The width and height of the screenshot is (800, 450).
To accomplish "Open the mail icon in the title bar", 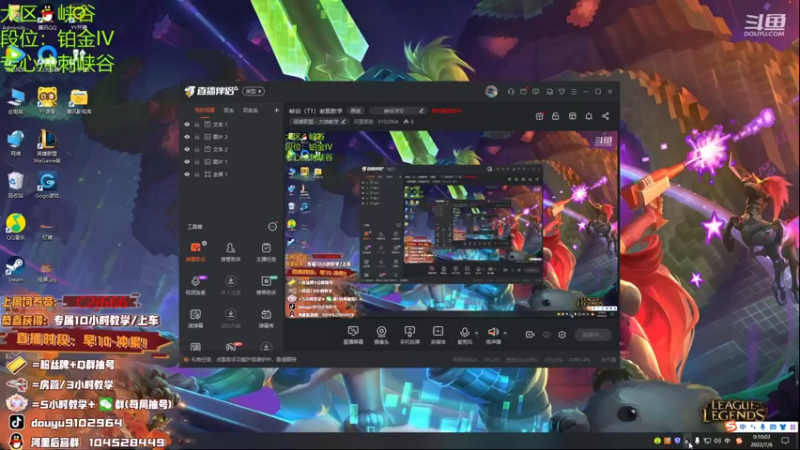I will point(523,92).
